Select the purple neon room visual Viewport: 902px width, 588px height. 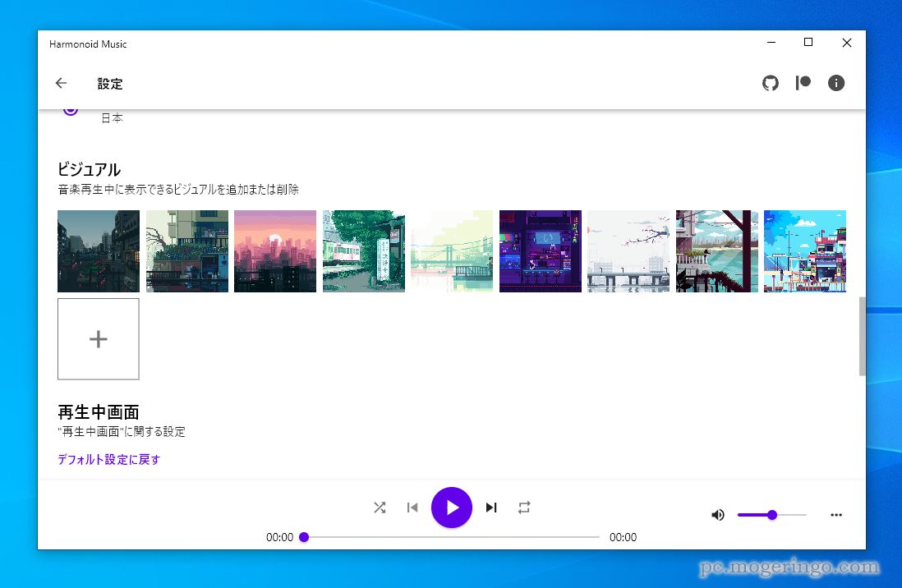541,250
